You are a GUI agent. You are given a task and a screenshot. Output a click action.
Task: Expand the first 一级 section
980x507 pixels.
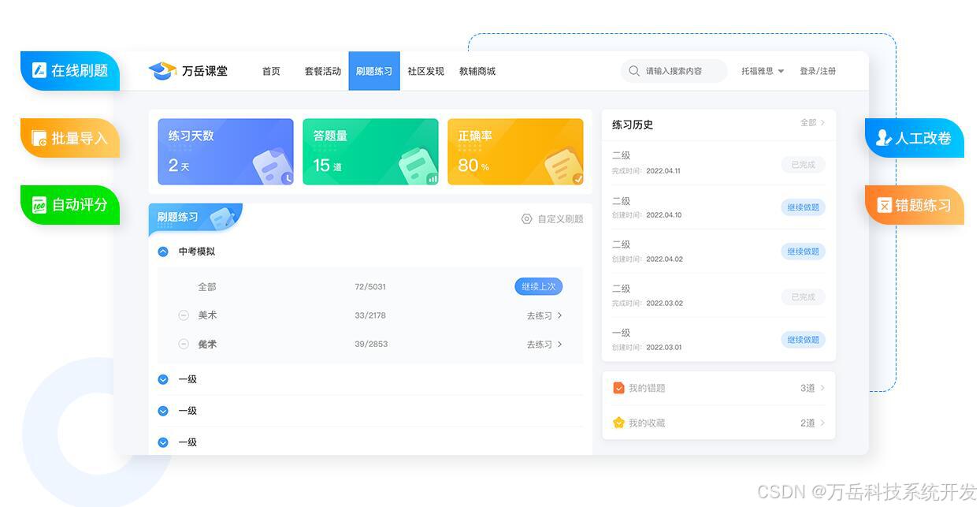[162, 379]
